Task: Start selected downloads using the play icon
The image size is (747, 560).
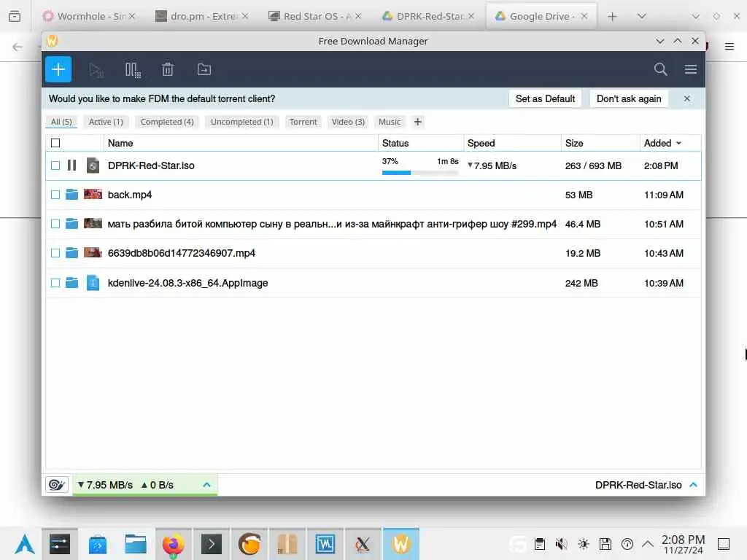Action: click(96, 70)
